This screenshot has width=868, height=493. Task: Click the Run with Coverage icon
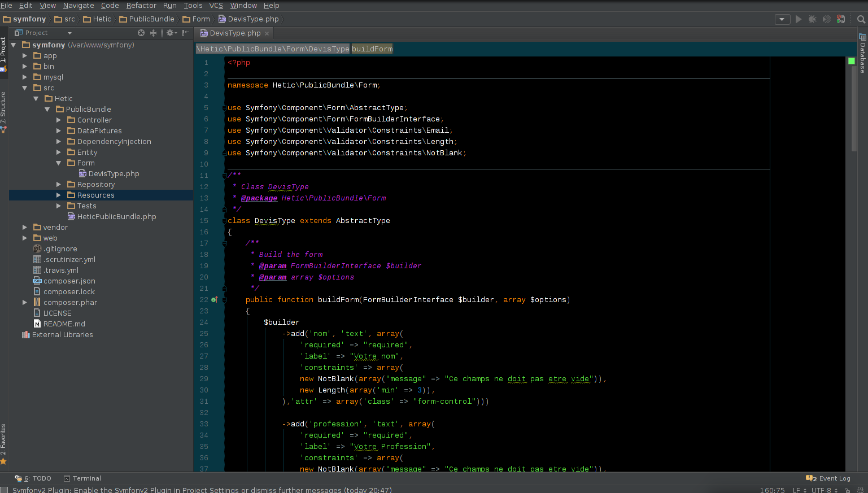click(826, 19)
